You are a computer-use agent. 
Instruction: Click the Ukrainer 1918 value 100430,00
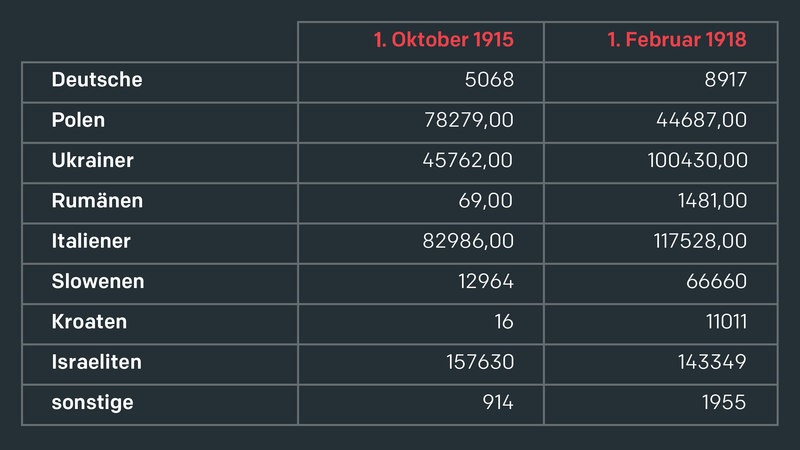pos(697,160)
